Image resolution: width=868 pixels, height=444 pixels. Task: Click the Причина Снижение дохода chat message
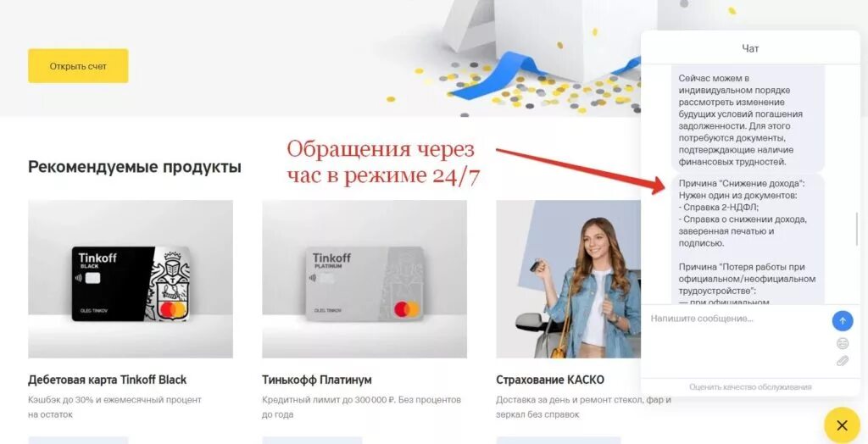(748, 239)
